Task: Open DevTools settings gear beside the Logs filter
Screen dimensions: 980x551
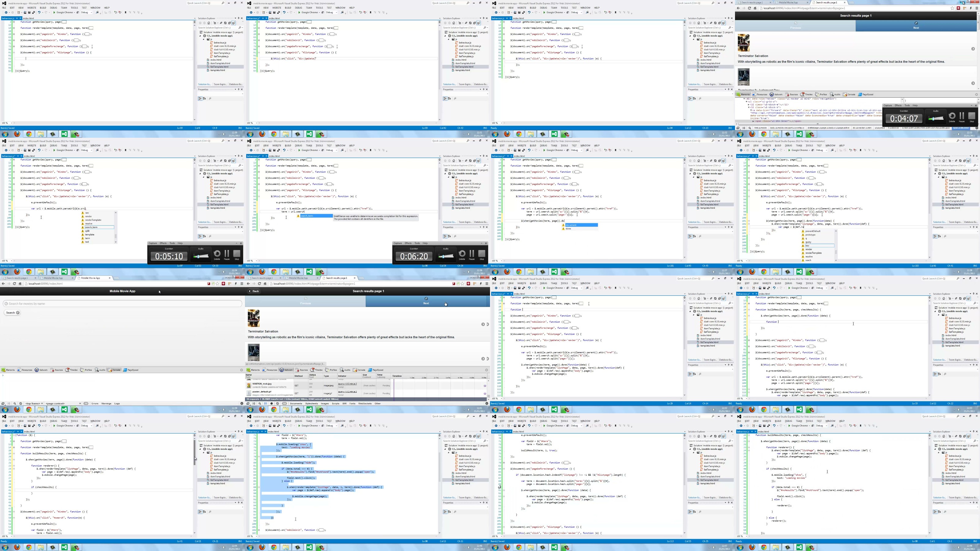Action: tap(242, 403)
